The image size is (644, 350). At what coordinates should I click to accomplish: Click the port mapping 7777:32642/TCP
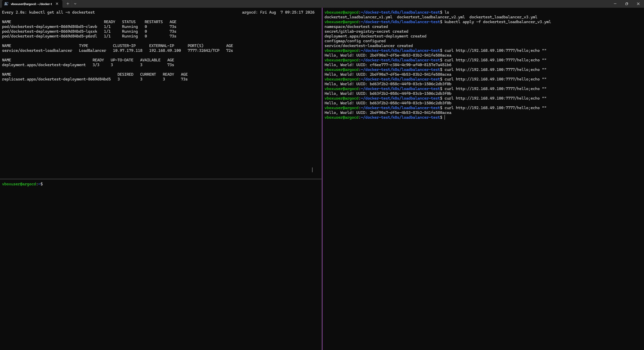click(x=203, y=51)
